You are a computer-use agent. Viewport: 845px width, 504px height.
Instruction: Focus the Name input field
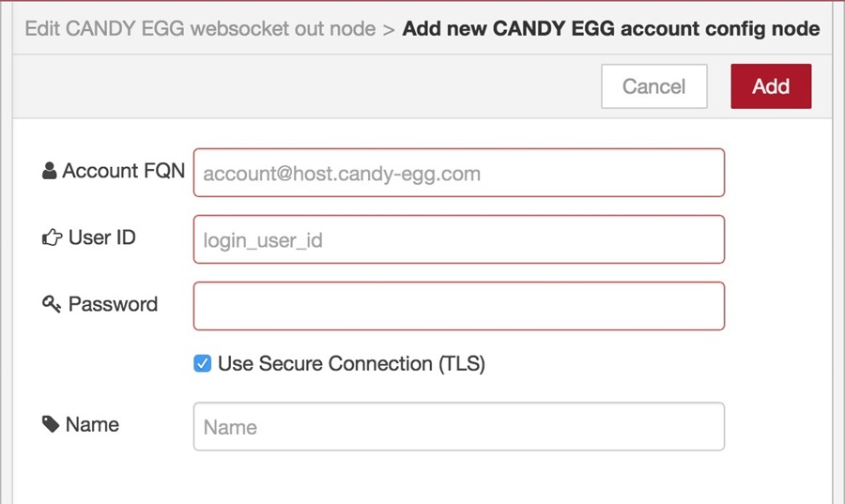459,426
